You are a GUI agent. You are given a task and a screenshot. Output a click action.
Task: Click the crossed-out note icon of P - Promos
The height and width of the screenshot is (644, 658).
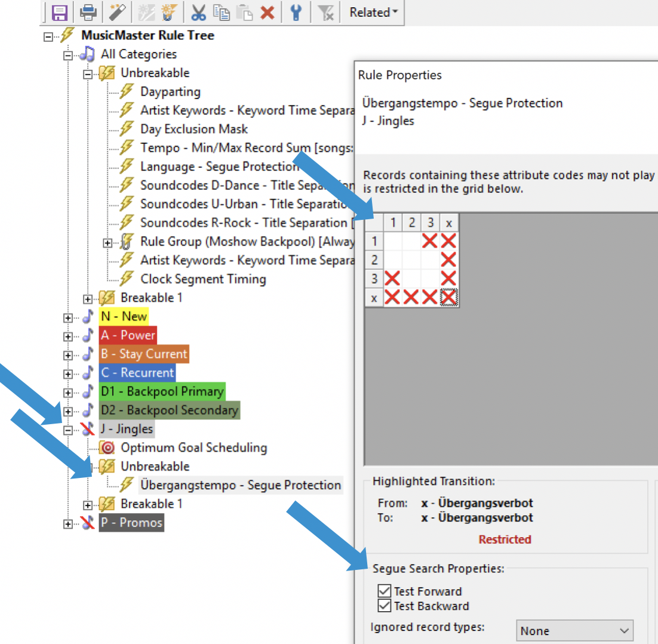[87, 522]
